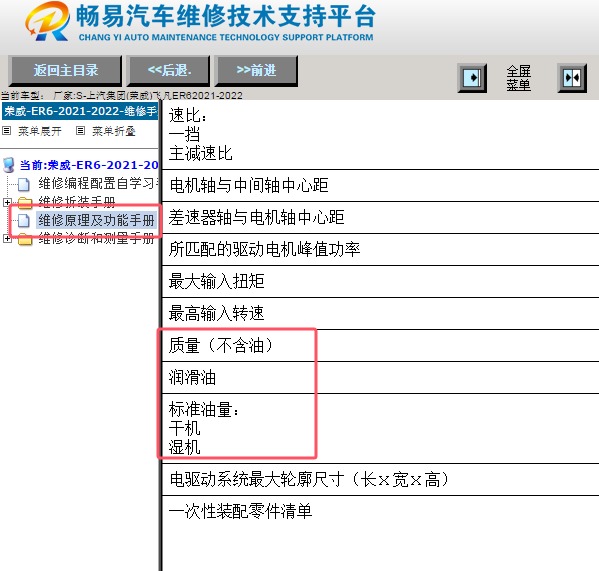This screenshot has width=599, height=571.
Task: Click folder icon of 维修拆装手册
Action: pyautogui.click(x=25, y=202)
